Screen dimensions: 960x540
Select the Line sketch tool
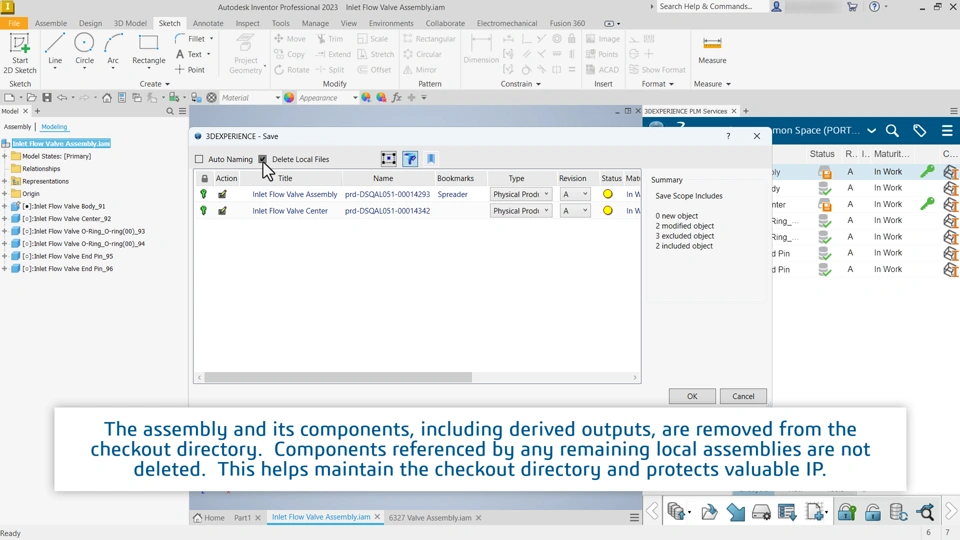[x=55, y=51]
